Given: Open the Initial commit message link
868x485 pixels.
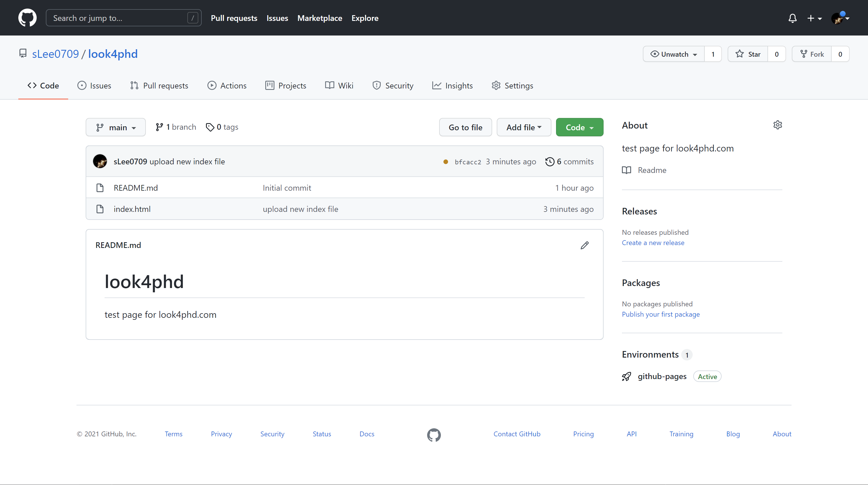Looking at the screenshot, I should click(x=287, y=188).
